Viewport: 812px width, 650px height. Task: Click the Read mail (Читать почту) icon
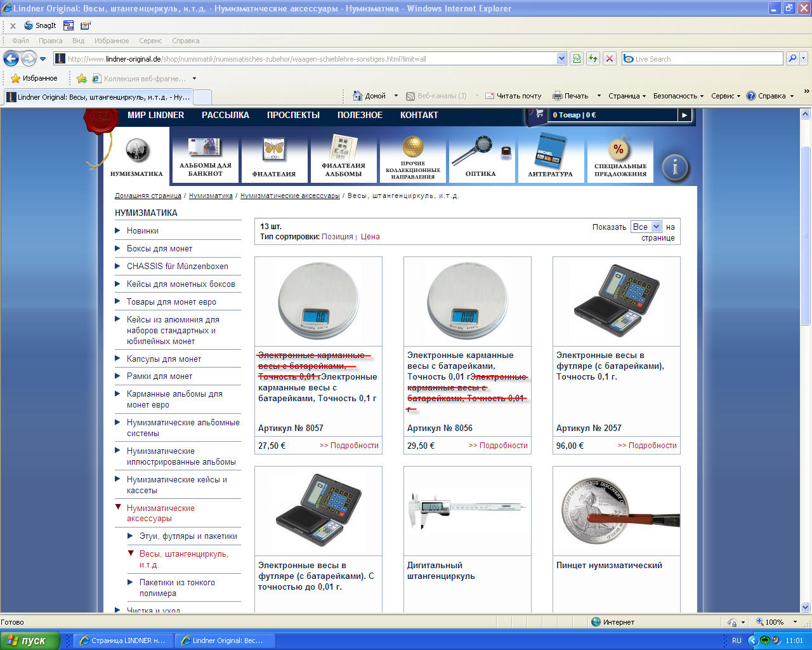click(x=490, y=96)
